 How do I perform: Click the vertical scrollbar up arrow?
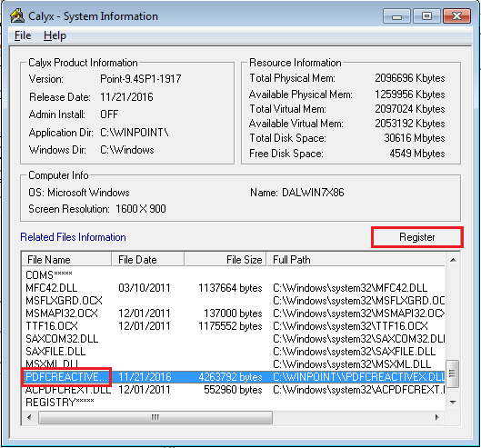tap(453, 260)
